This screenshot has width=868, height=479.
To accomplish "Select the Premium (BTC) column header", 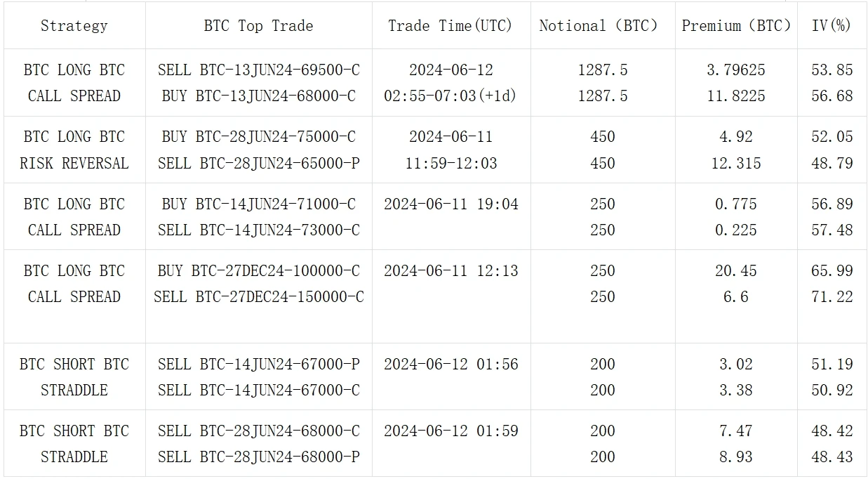I will (x=735, y=26).
